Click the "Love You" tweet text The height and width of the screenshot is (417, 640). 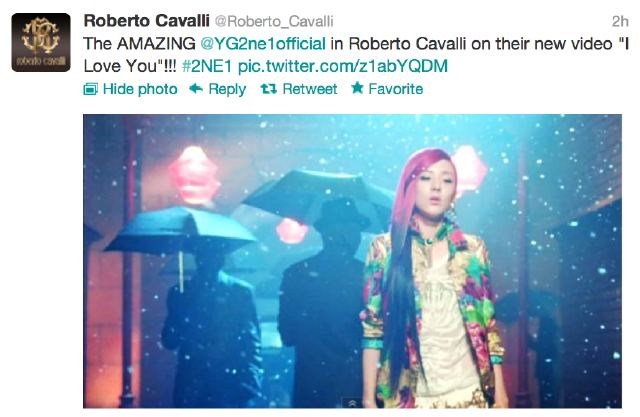121,66
